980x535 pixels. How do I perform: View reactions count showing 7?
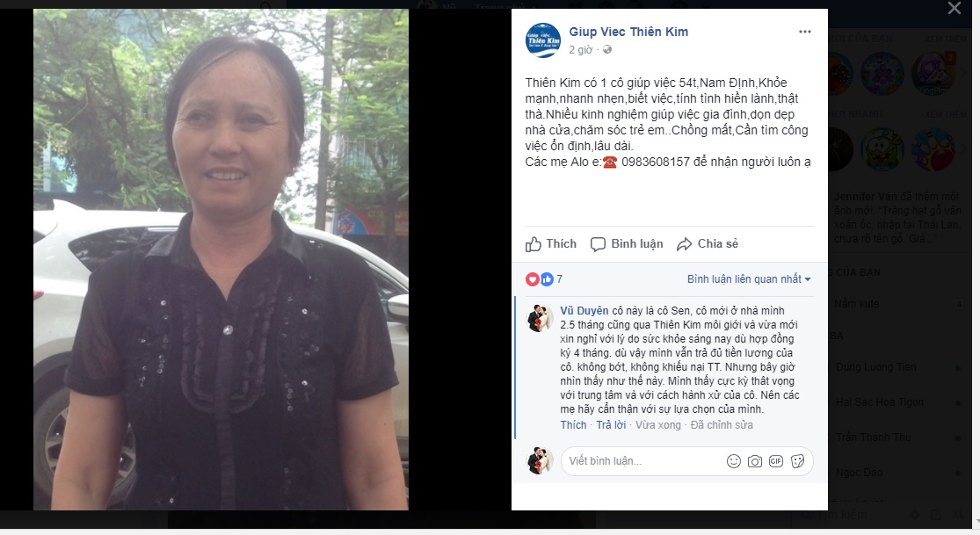click(x=544, y=278)
